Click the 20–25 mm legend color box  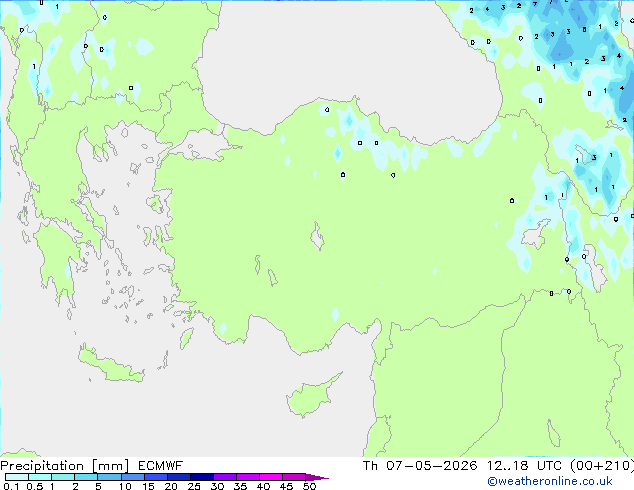(x=178, y=477)
